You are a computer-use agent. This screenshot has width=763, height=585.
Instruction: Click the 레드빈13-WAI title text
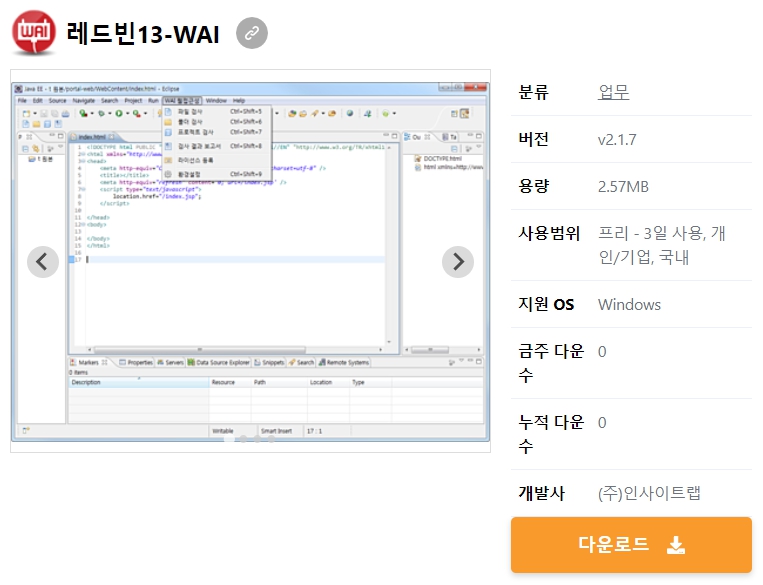143,34
